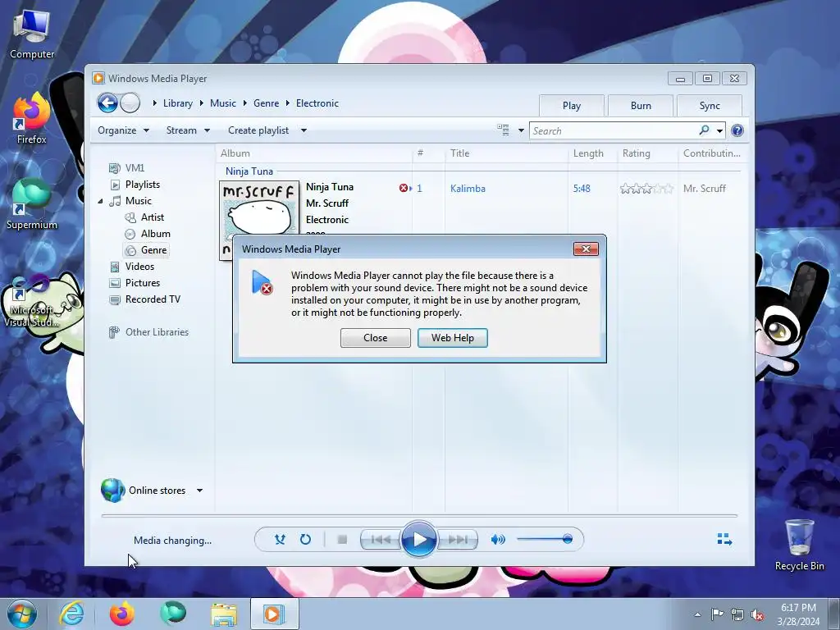Expand the Create playlist dropdown arrow
The height and width of the screenshot is (630, 840).
point(304,130)
